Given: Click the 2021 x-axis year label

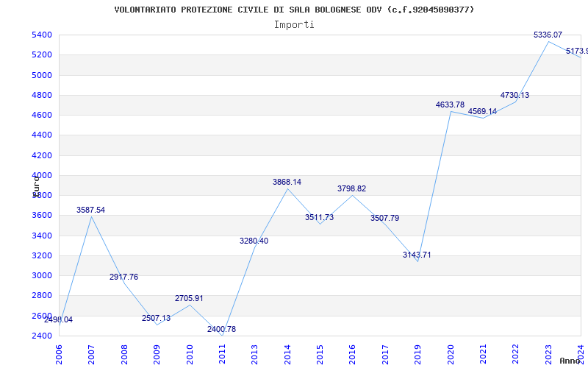Looking at the screenshot, I should (484, 355).
